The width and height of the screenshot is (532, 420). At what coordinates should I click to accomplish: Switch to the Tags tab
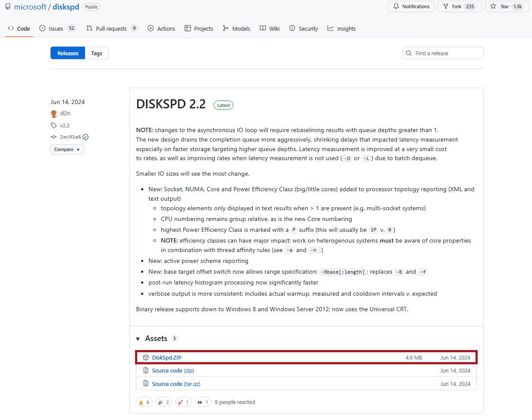pyautogui.click(x=97, y=53)
